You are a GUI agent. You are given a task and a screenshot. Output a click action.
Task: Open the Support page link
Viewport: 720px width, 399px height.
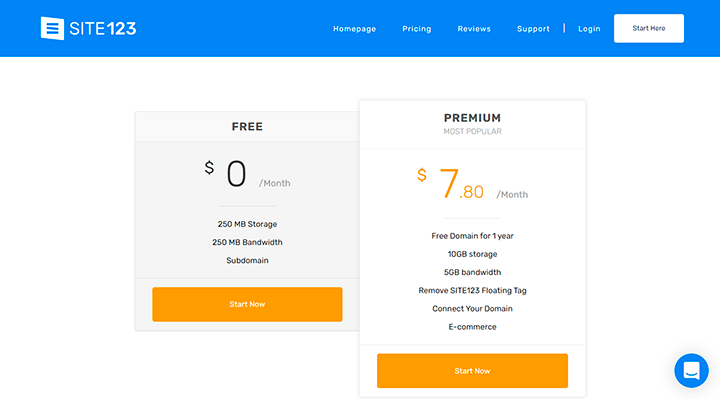tap(533, 28)
